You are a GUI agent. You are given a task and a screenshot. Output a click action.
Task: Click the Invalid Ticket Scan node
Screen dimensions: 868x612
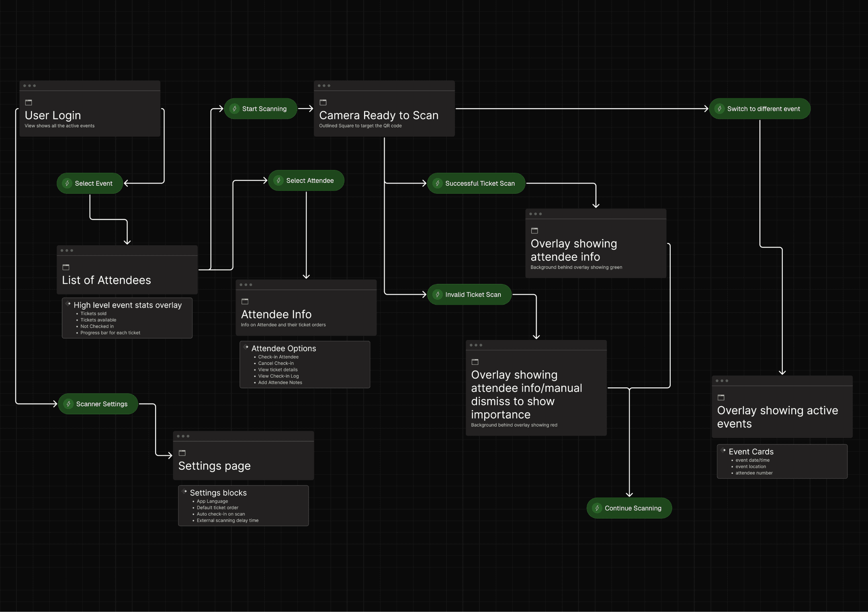469,295
